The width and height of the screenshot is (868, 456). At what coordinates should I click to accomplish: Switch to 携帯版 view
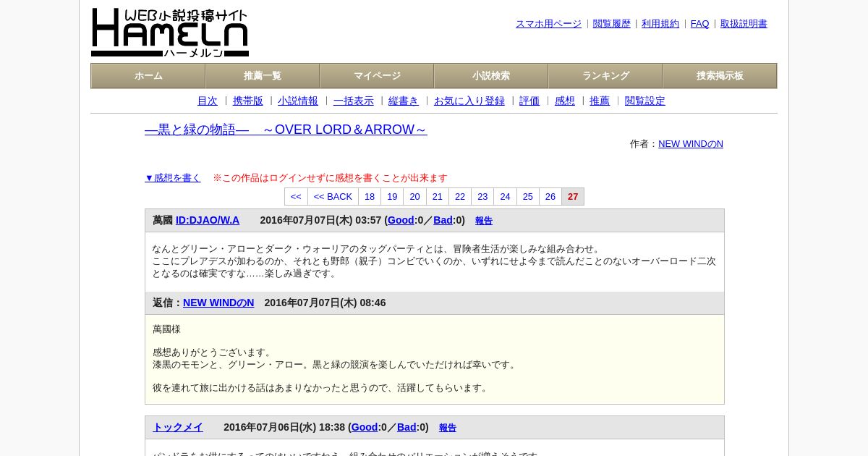tap(248, 101)
